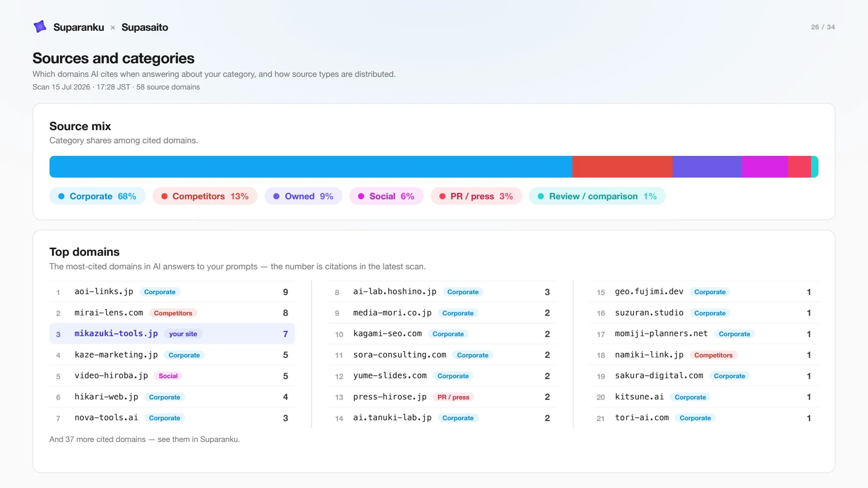Click the citation count 7 for mikazuki-tools.jp

[x=285, y=334]
